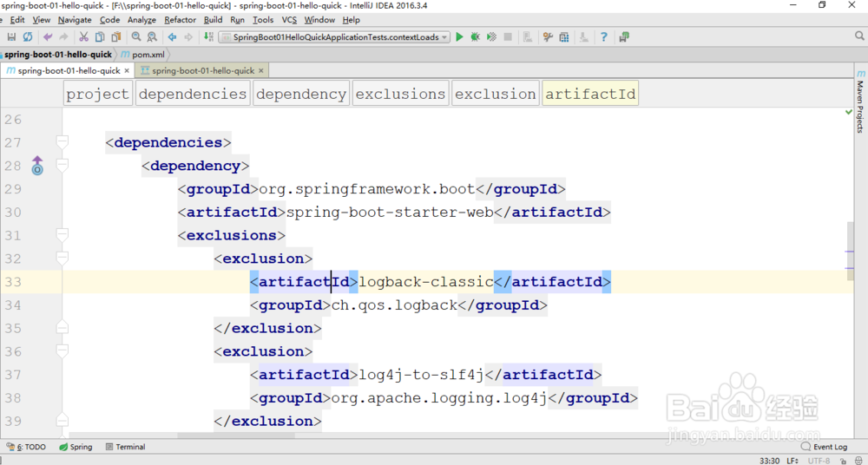Navigate Back with the blue arrow
Screen dimensions: 868x465
tap(172, 37)
